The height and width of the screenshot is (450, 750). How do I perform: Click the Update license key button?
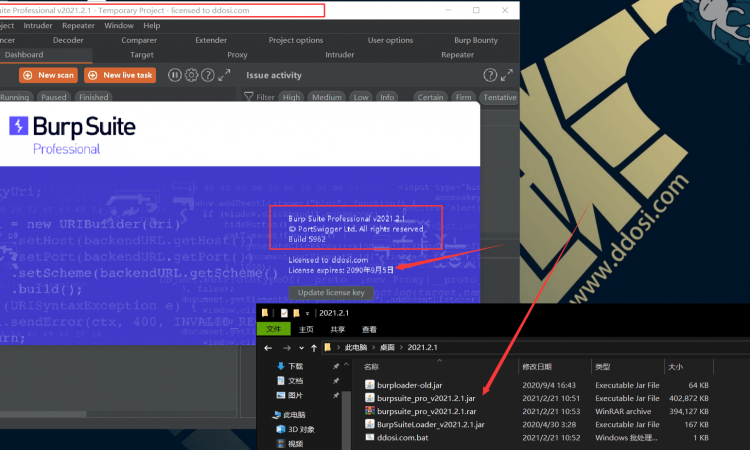click(331, 293)
